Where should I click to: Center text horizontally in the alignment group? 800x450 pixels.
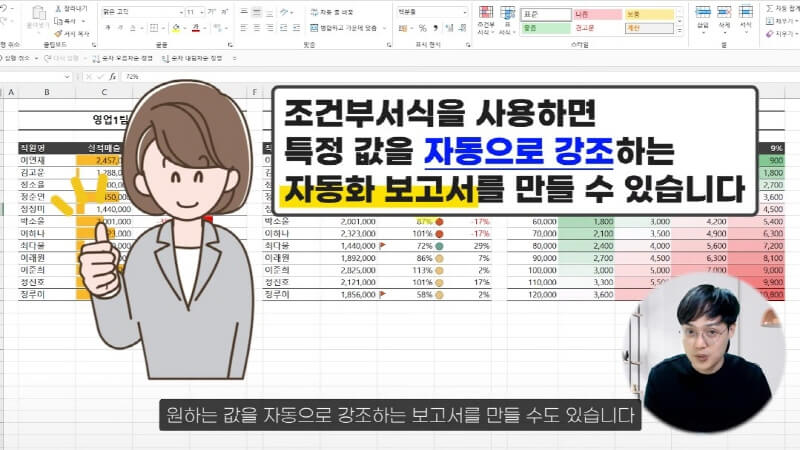[x=257, y=28]
